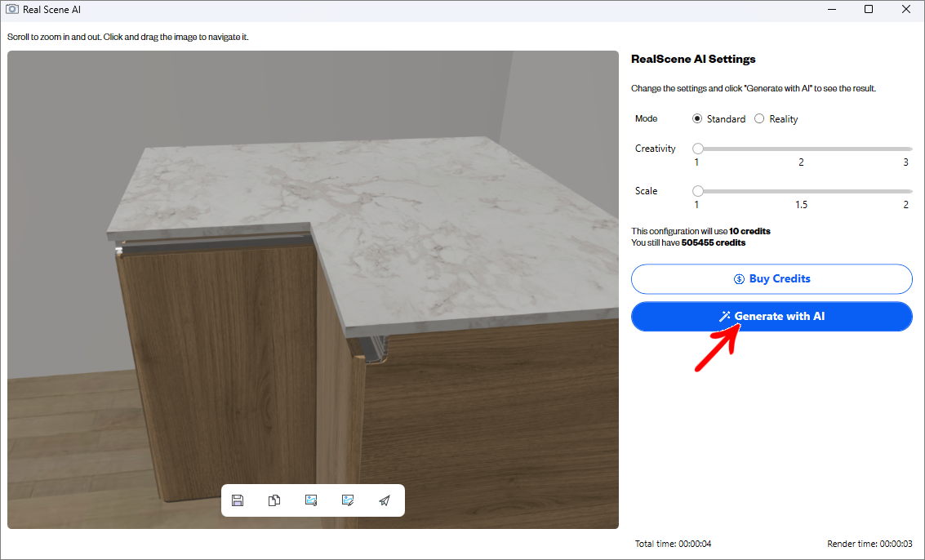Set Scale slider to 1.5
Screen dimensions: 925x560
tap(801, 192)
